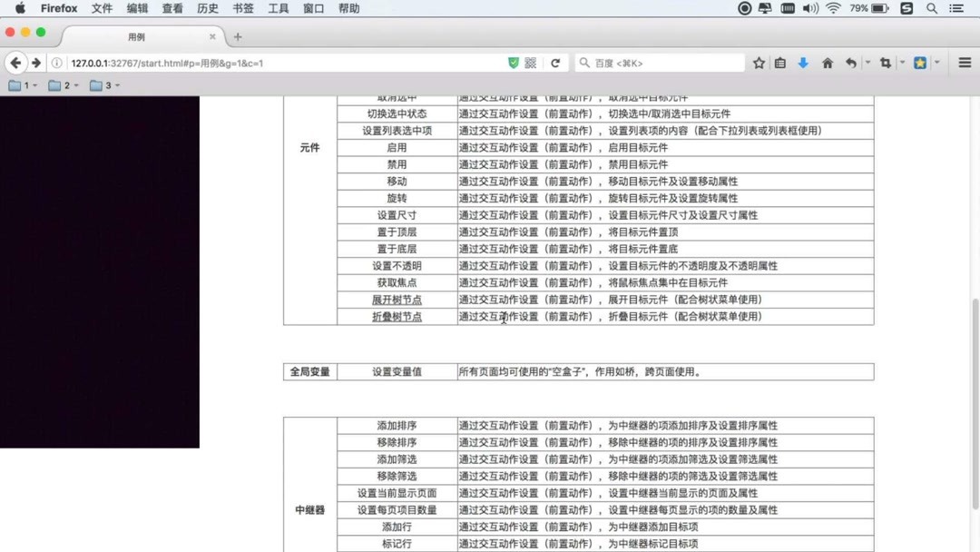Select the screenshot crop icon in toolbar
This screenshot has width=980, height=552.
(886, 63)
